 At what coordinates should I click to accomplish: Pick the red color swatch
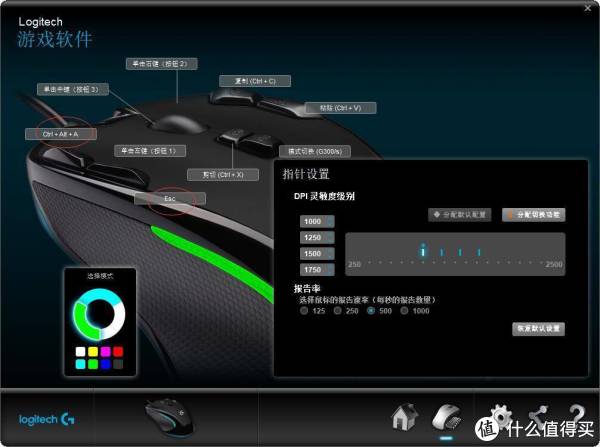[x=118, y=351]
